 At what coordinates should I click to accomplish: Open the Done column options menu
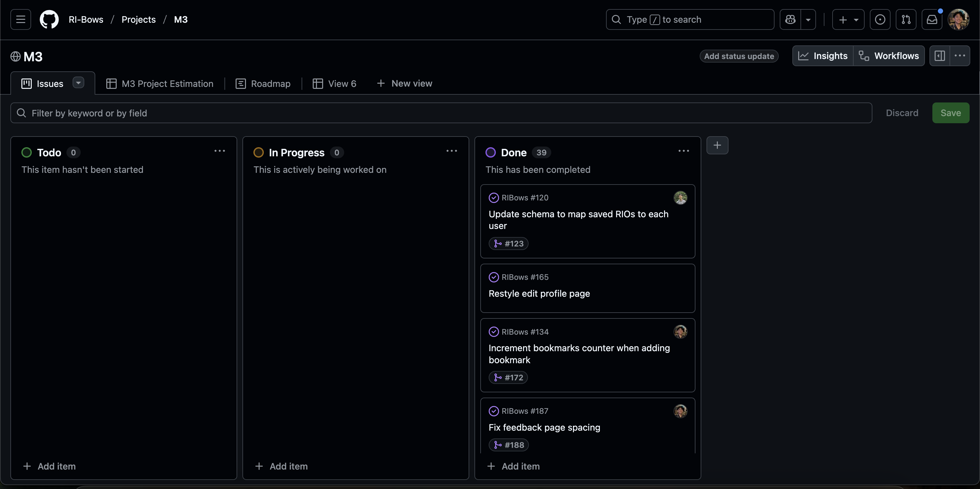tap(683, 151)
